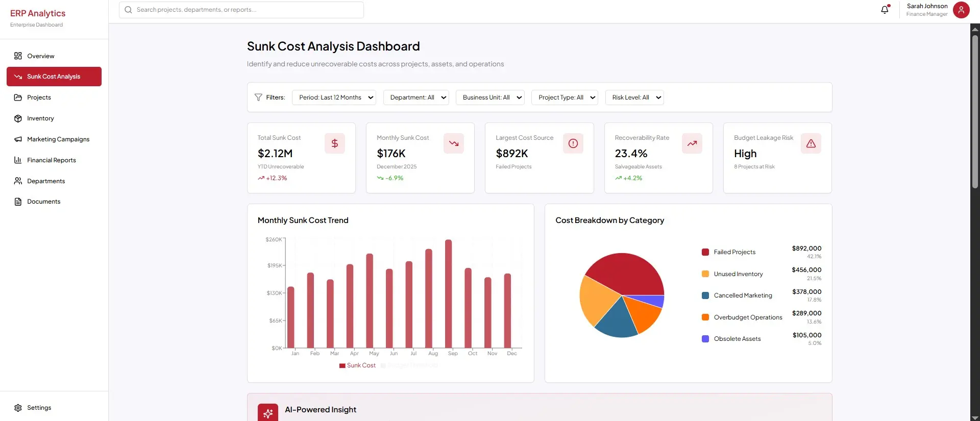The width and height of the screenshot is (980, 421).
Task: Click the upward trend icon on Recoverability Rate
Action: coord(692,143)
